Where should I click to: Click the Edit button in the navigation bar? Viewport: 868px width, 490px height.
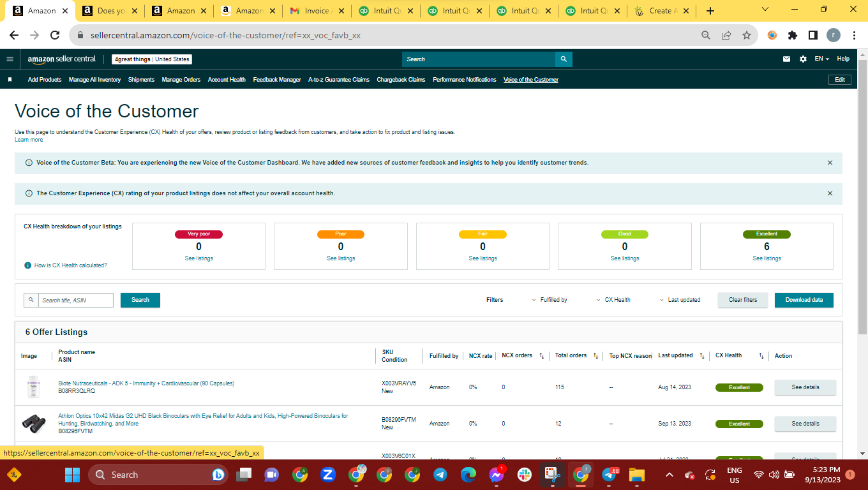[840, 80]
